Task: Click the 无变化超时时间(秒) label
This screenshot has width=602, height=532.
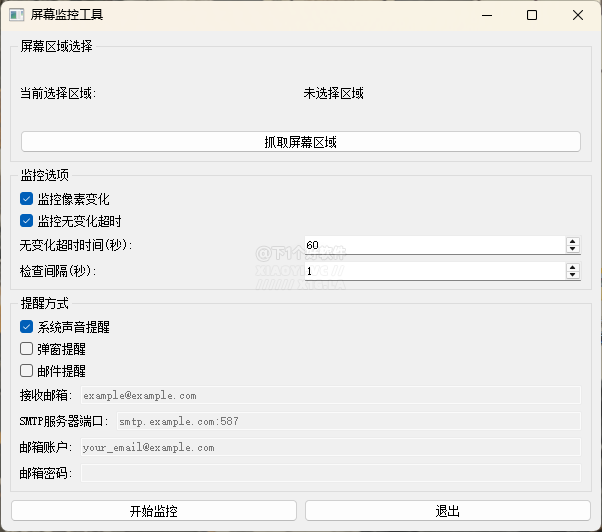Action: point(76,245)
